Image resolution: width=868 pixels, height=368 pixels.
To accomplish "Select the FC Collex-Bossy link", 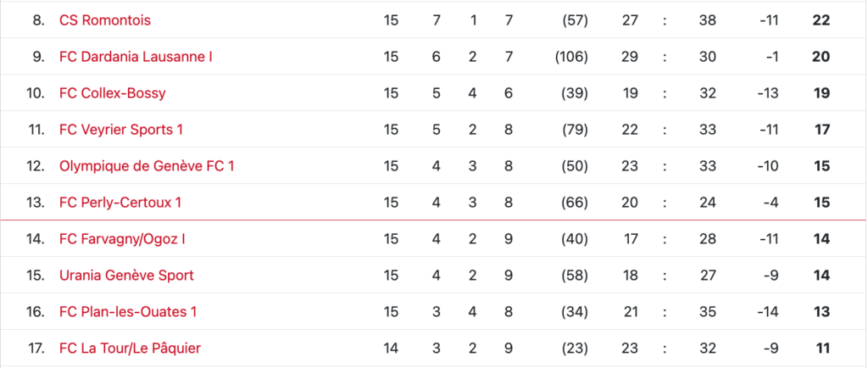I will click(x=113, y=93).
